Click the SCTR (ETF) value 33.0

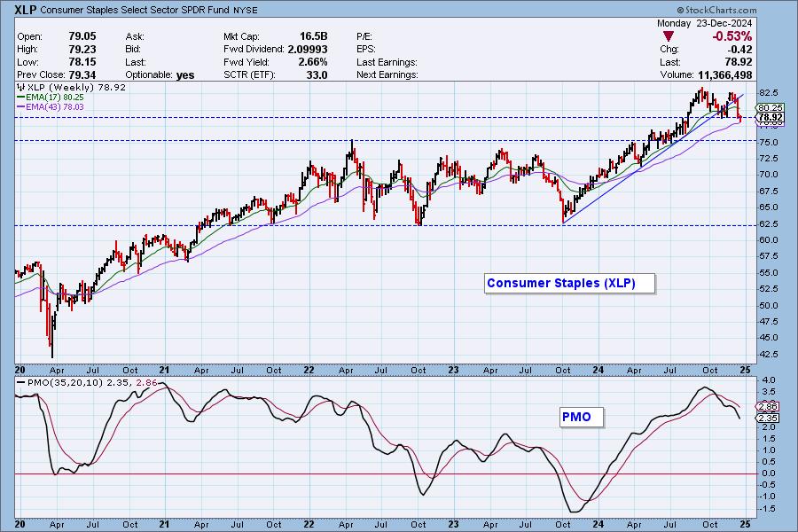[317, 74]
